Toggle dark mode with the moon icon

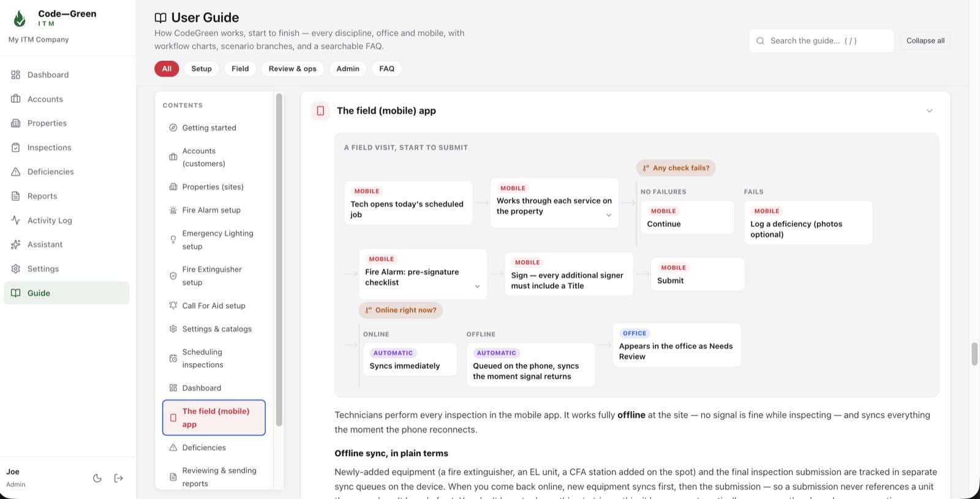(x=97, y=478)
